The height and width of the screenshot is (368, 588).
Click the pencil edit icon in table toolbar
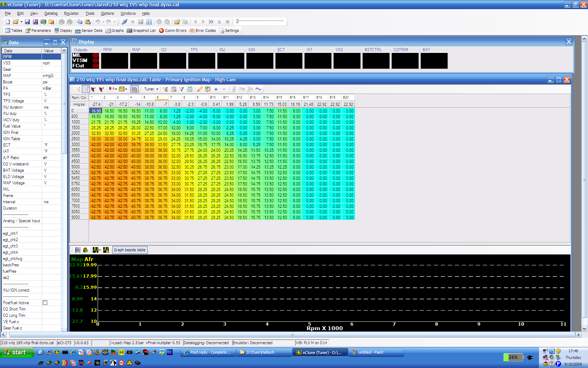pos(199,89)
